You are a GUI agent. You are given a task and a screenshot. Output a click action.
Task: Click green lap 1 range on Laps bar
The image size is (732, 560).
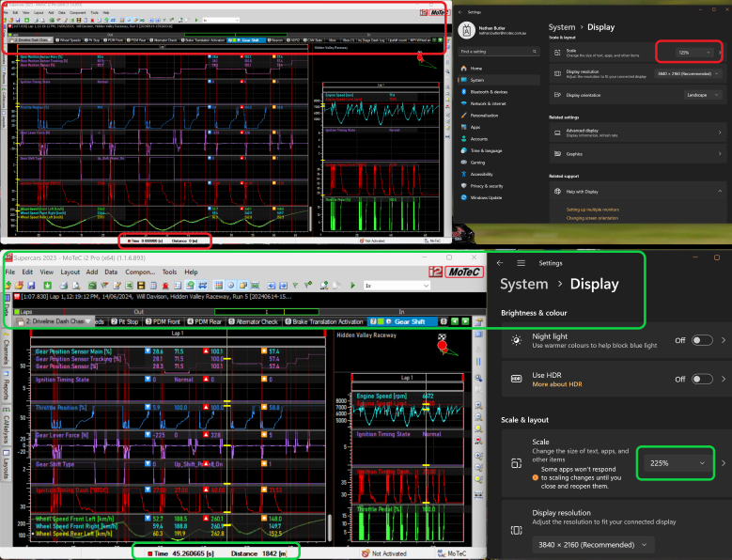tap(267, 312)
